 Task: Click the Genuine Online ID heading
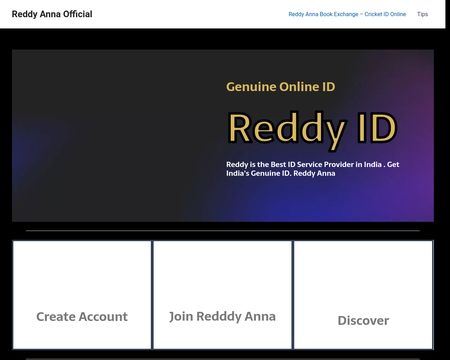(x=281, y=87)
